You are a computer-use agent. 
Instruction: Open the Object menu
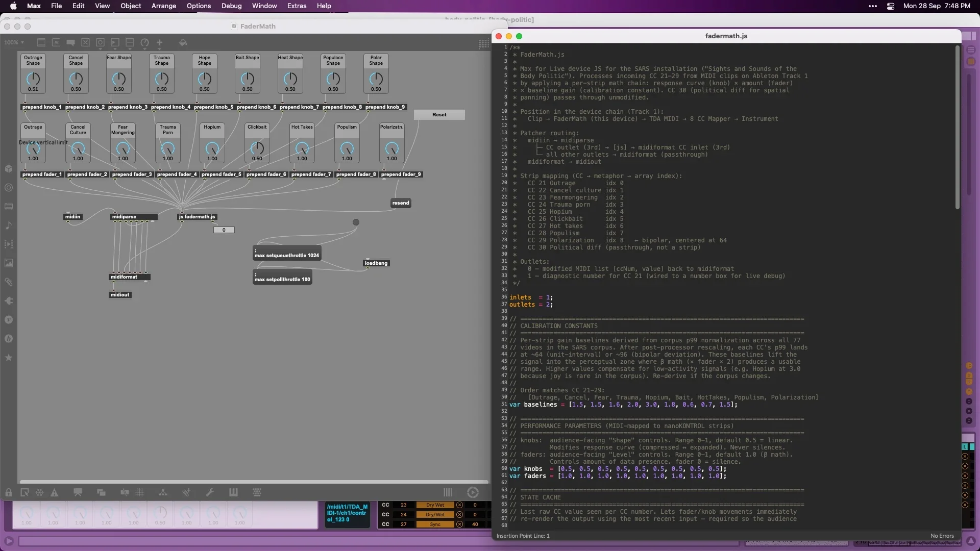pos(131,6)
